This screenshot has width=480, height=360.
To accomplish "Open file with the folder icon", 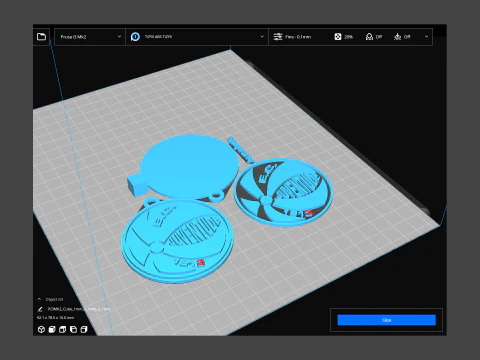I will 41,37.
